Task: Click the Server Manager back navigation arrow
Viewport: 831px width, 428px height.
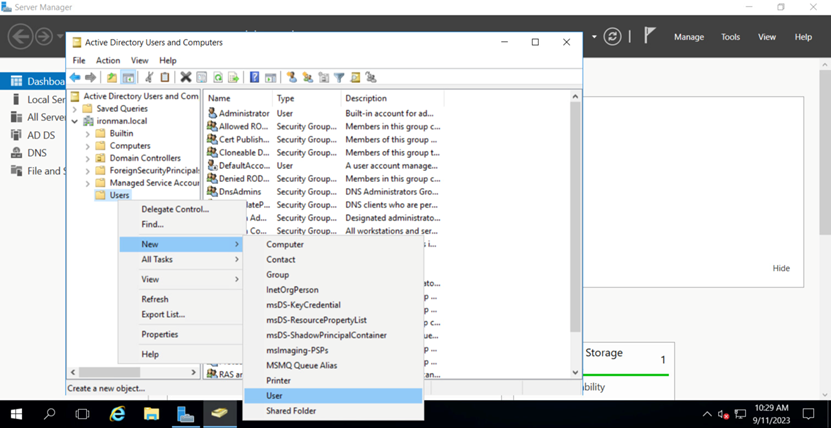Action: [x=20, y=37]
